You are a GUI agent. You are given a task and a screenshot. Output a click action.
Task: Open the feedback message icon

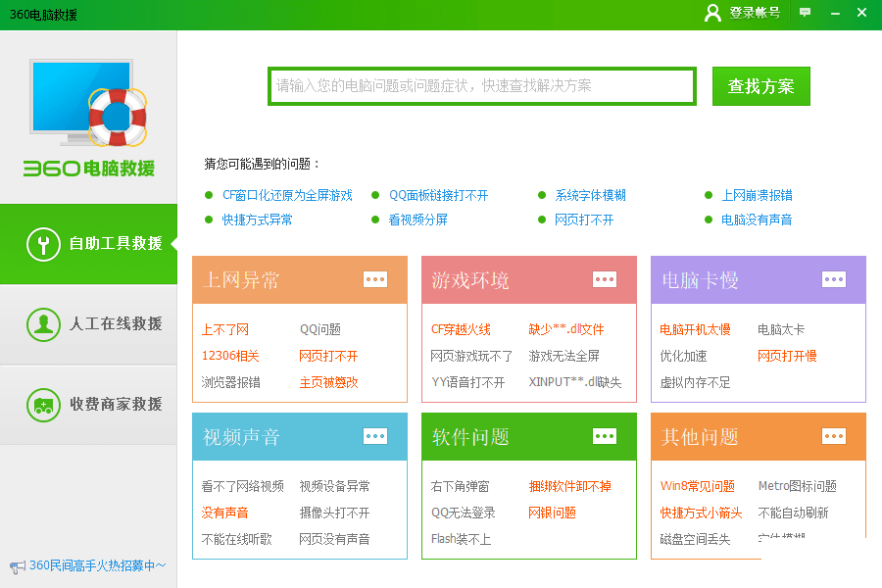pyautogui.click(x=805, y=12)
